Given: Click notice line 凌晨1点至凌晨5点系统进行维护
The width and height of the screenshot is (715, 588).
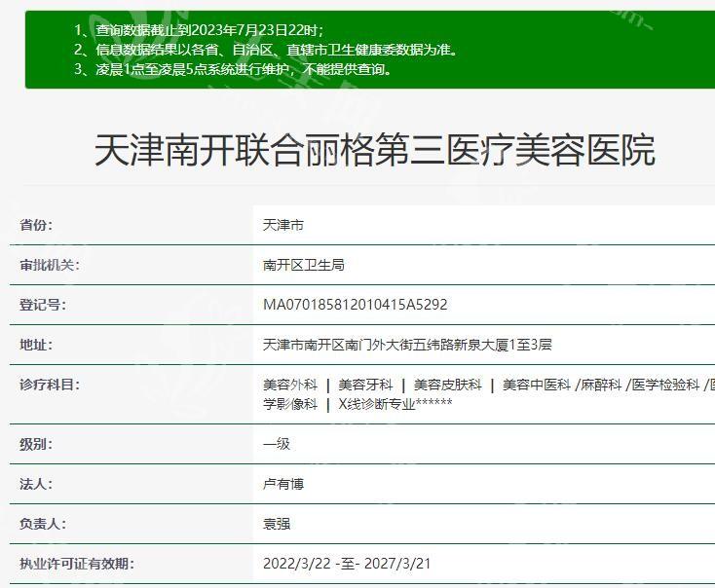Looking at the screenshot, I should (x=233, y=69).
